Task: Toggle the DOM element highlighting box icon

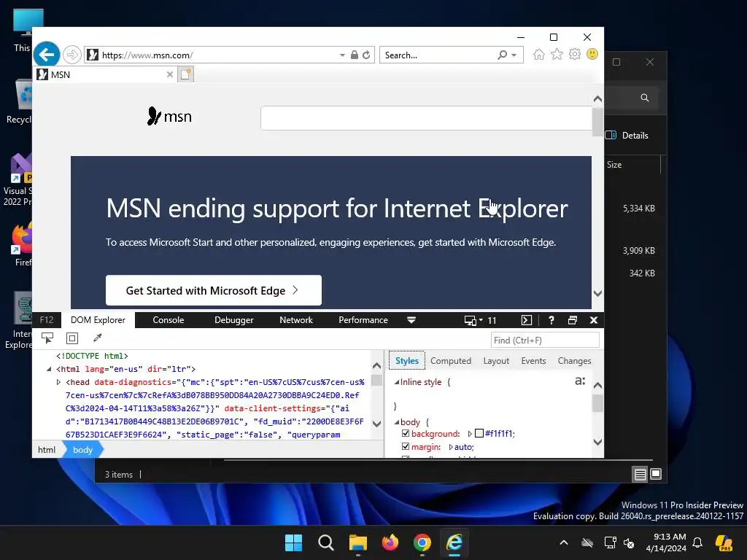Action: point(72,338)
